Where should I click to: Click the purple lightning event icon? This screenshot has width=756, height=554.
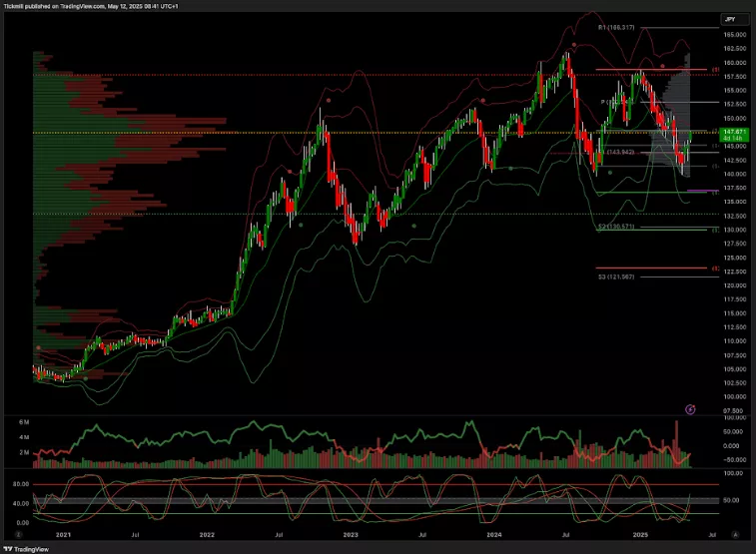tap(690, 409)
